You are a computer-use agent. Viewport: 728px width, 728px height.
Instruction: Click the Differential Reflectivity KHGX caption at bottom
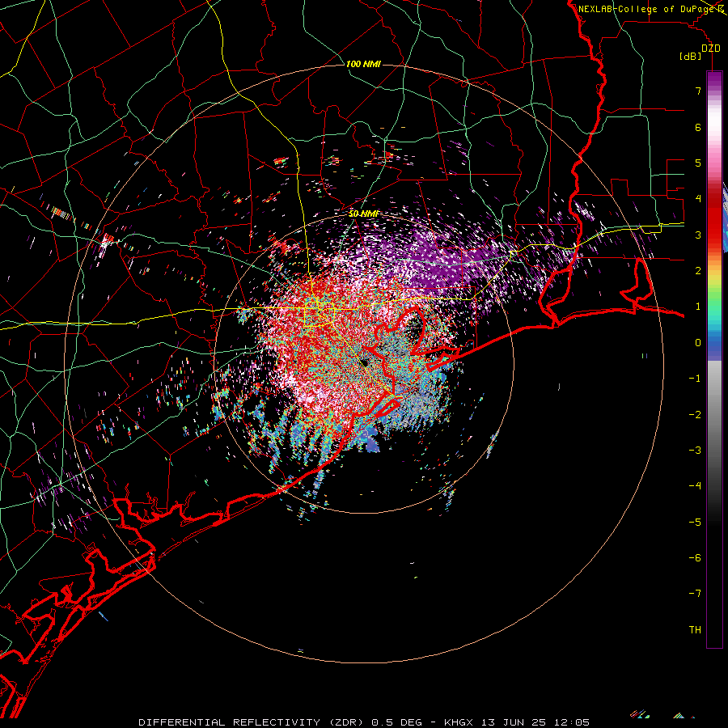pyautogui.click(x=364, y=722)
